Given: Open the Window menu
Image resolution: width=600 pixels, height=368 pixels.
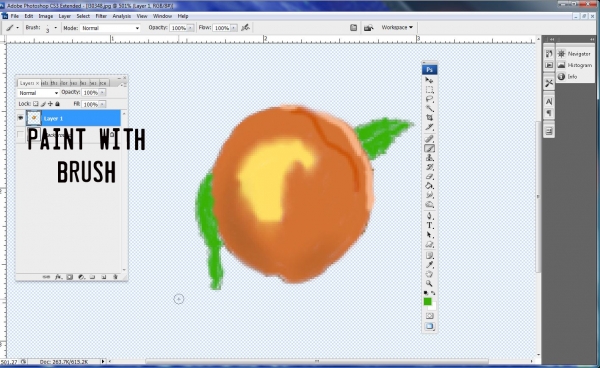Looking at the screenshot, I should click(x=162, y=16).
